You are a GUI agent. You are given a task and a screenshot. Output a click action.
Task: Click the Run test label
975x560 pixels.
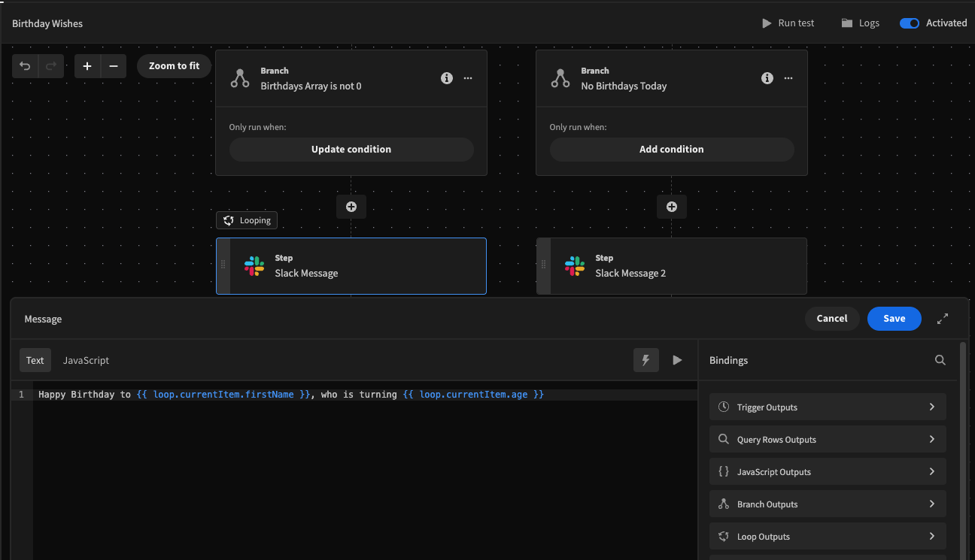796,23
